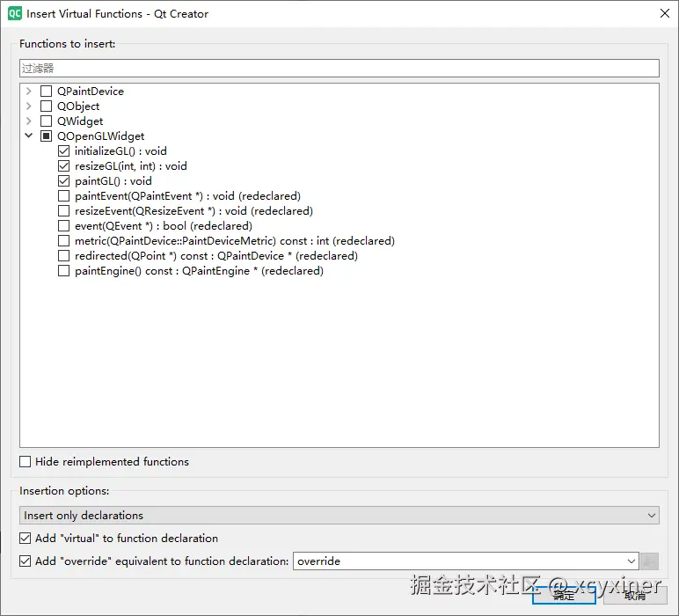The height and width of the screenshot is (616, 679).
Task: Select the event(QEvent *) : bool row text
Action: tap(164, 225)
